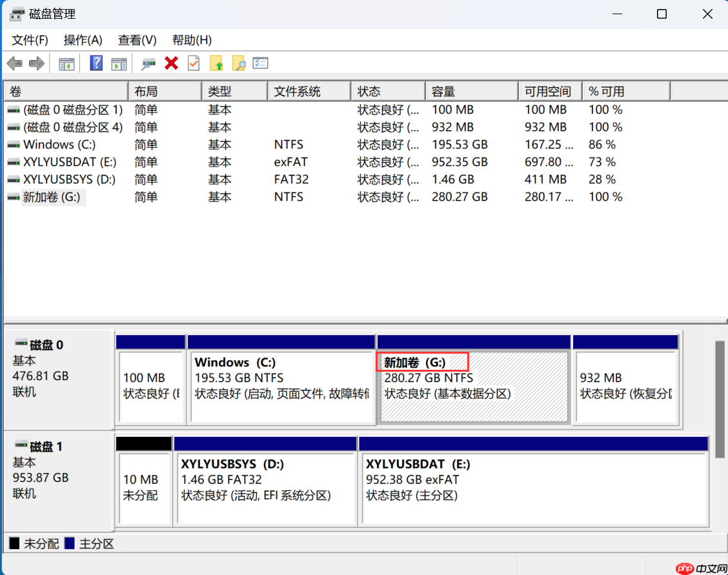The height and width of the screenshot is (575, 728).
Task: Open the 文件(F) menu
Action: tap(28, 40)
